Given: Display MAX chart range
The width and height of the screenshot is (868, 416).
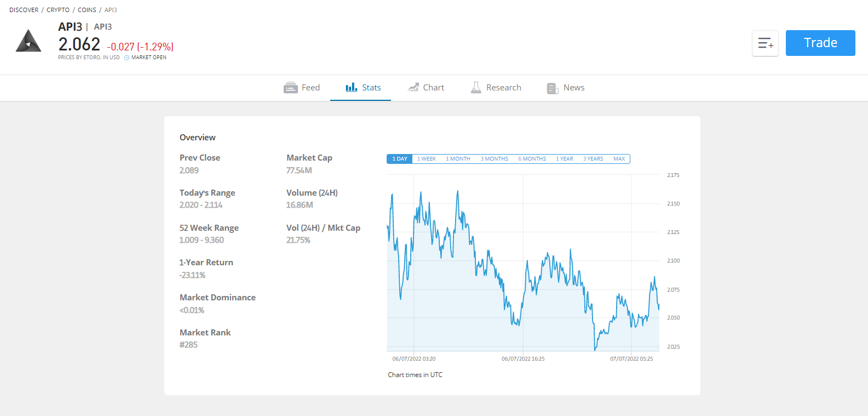Looking at the screenshot, I should pyautogui.click(x=619, y=159).
